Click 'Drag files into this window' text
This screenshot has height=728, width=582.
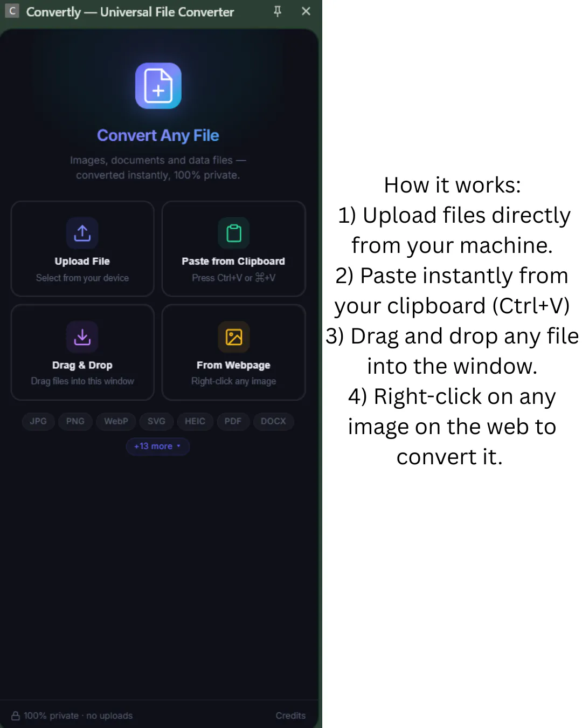(82, 381)
